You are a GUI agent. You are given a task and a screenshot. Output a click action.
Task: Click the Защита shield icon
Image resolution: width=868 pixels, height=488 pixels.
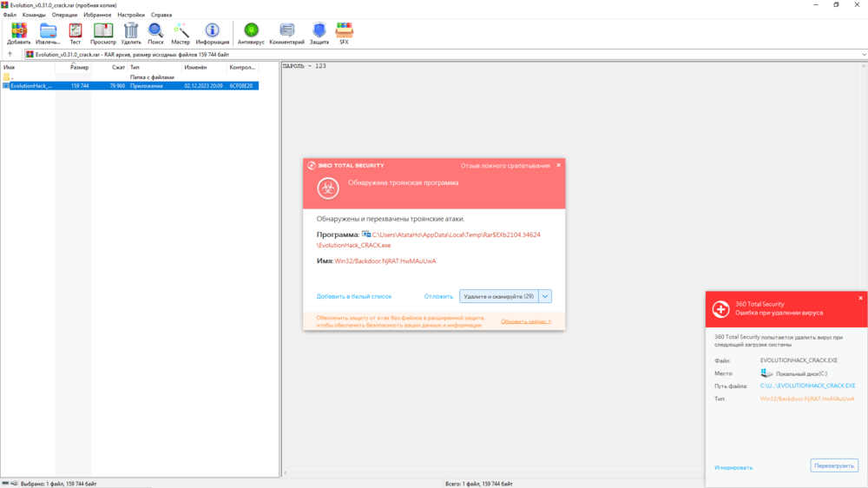click(319, 33)
